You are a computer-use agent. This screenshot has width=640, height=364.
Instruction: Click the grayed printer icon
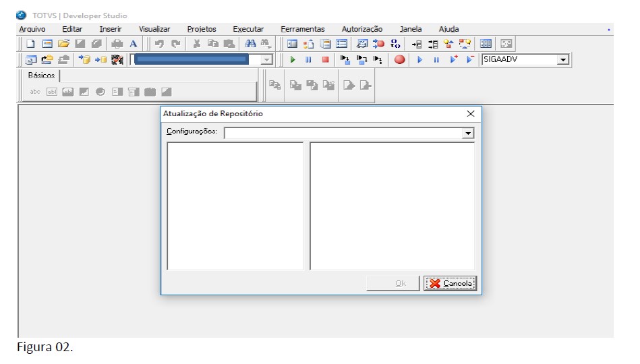[x=117, y=44]
